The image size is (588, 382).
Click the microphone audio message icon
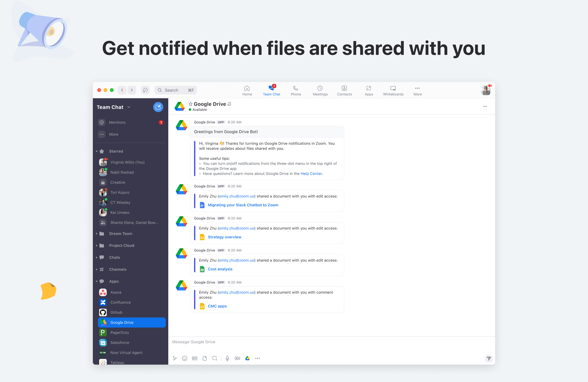[227, 358]
